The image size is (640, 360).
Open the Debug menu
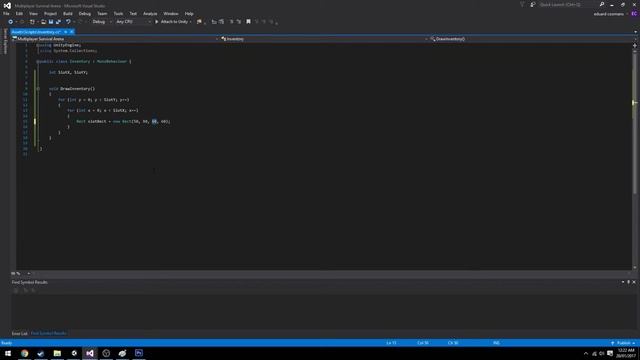pos(85,14)
